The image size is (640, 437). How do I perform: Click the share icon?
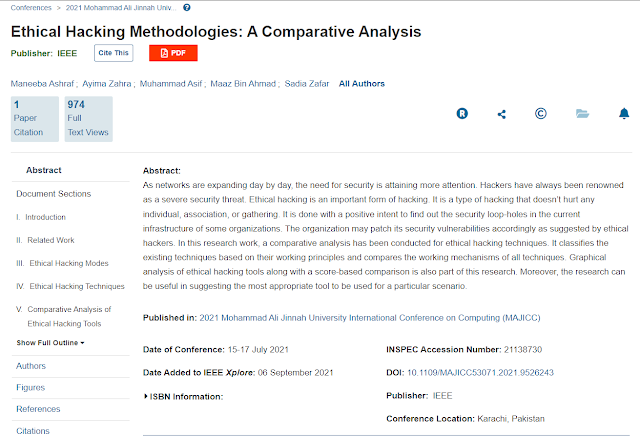coord(502,113)
